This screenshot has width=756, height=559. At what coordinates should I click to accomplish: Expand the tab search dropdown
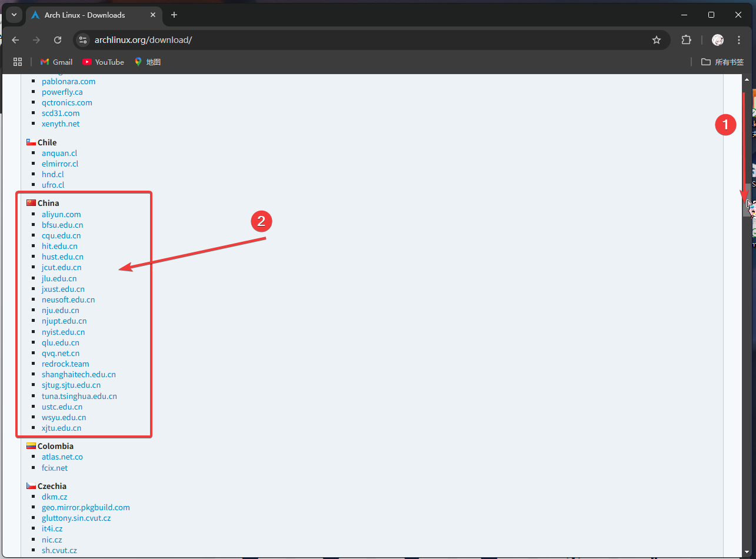pyautogui.click(x=14, y=15)
